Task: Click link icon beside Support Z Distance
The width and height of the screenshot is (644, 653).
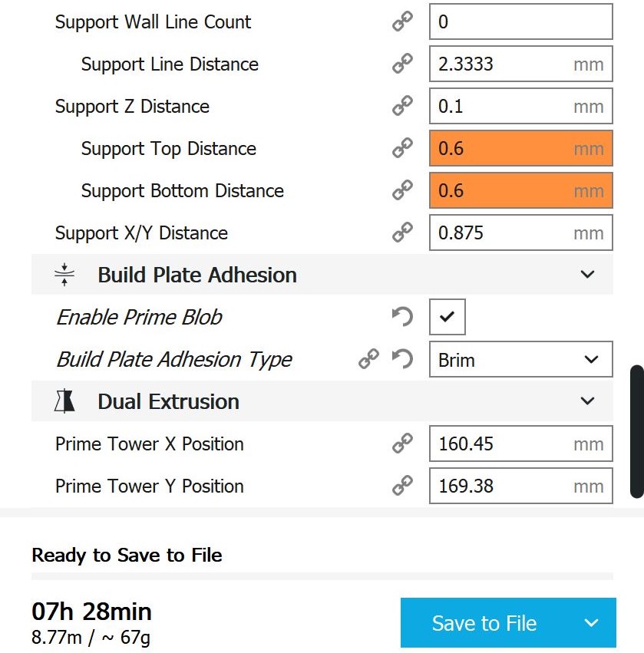Action: click(x=402, y=107)
